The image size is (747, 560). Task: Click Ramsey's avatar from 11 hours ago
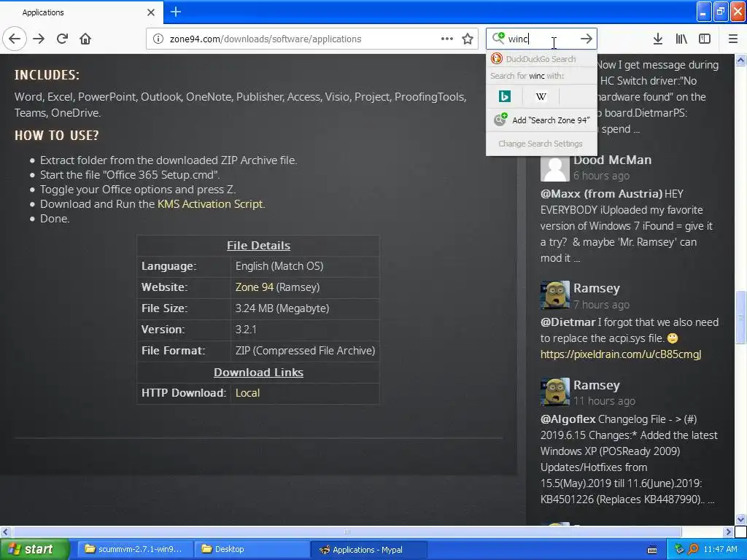click(x=555, y=392)
